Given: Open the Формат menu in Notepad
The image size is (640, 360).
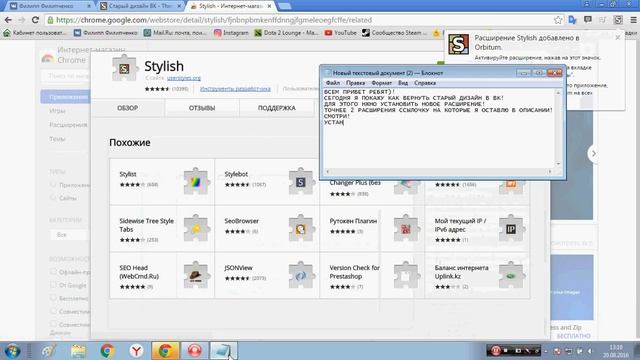Looking at the screenshot, I should point(382,83).
